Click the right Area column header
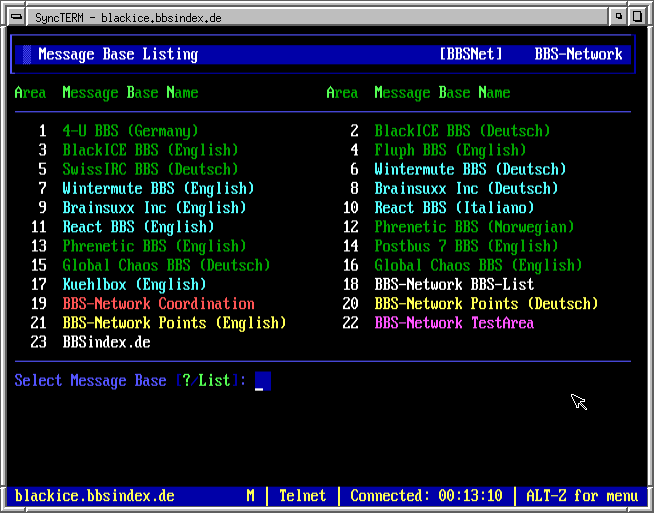654x513 pixels. click(x=342, y=93)
